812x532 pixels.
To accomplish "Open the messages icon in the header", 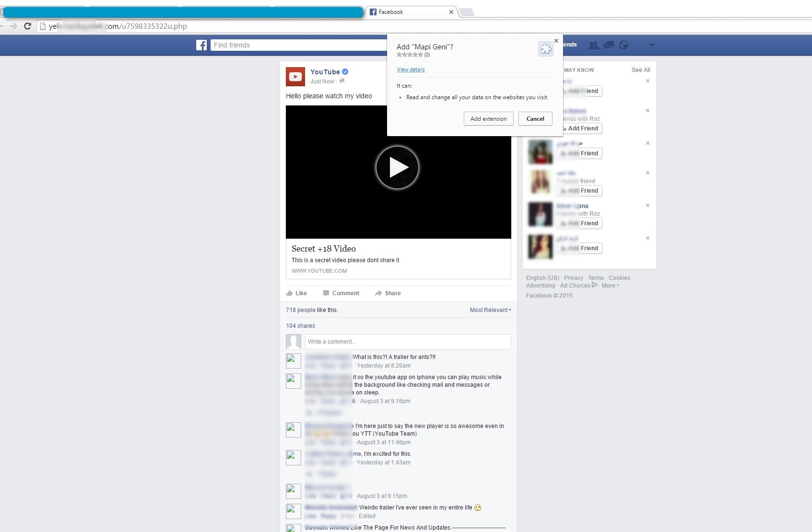I will [609, 45].
